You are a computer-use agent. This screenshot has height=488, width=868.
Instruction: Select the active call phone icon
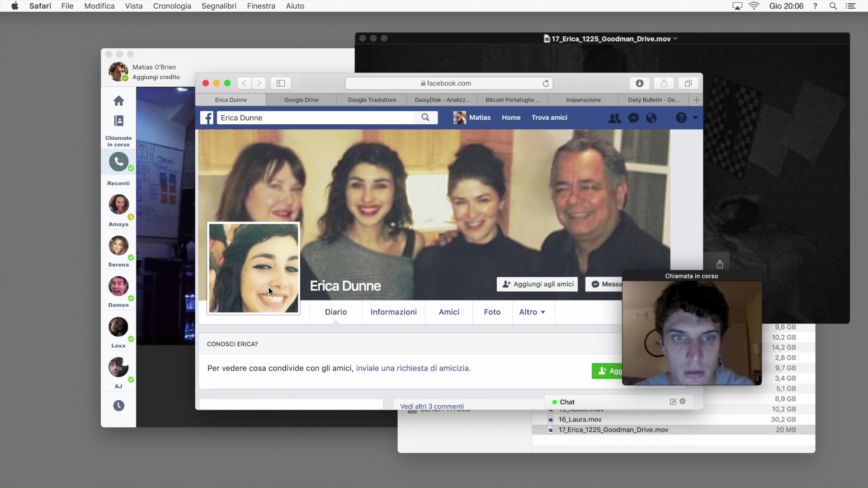pyautogui.click(x=118, y=161)
